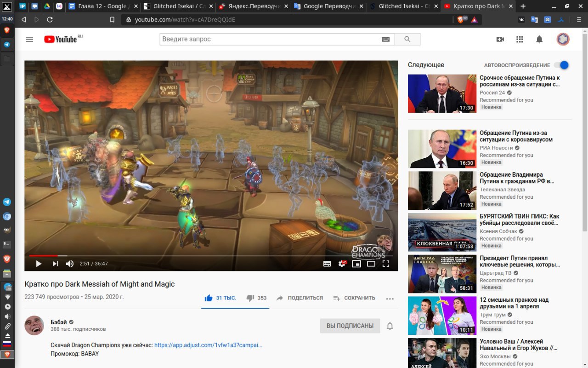This screenshot has height=368, width=588.
Task: Switch to miniplayer mode
Action: (356, 264)
